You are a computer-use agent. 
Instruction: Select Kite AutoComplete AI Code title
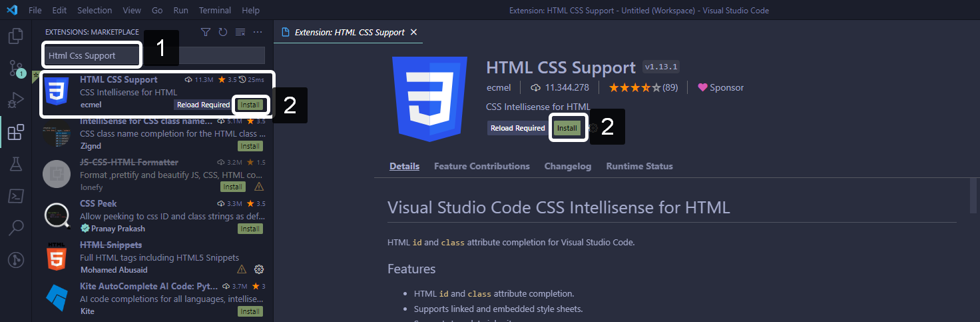(x=149, y=286)
